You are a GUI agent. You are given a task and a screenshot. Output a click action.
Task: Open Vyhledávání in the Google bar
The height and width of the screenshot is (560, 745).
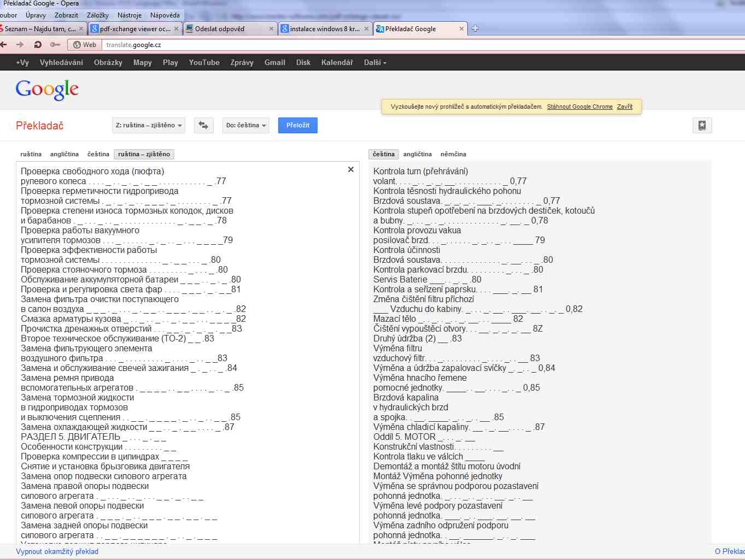pyautogui.click(x=61, y=62)
